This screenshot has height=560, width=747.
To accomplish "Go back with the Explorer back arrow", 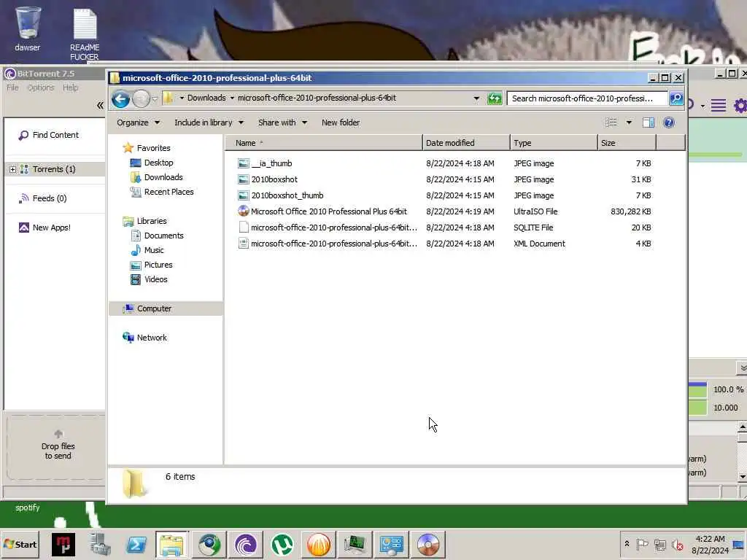I will click(120, 98).
